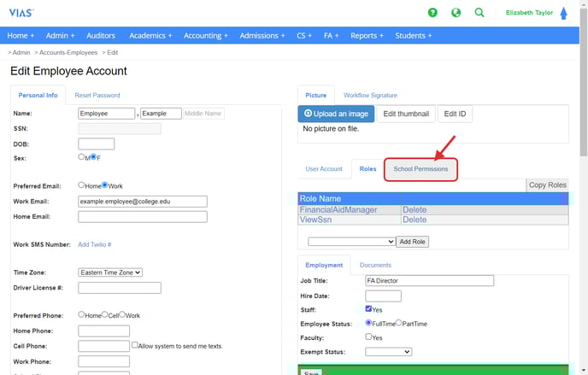Delete the FinancialAidManager role
588x375 pixels.
coord(415,209)
